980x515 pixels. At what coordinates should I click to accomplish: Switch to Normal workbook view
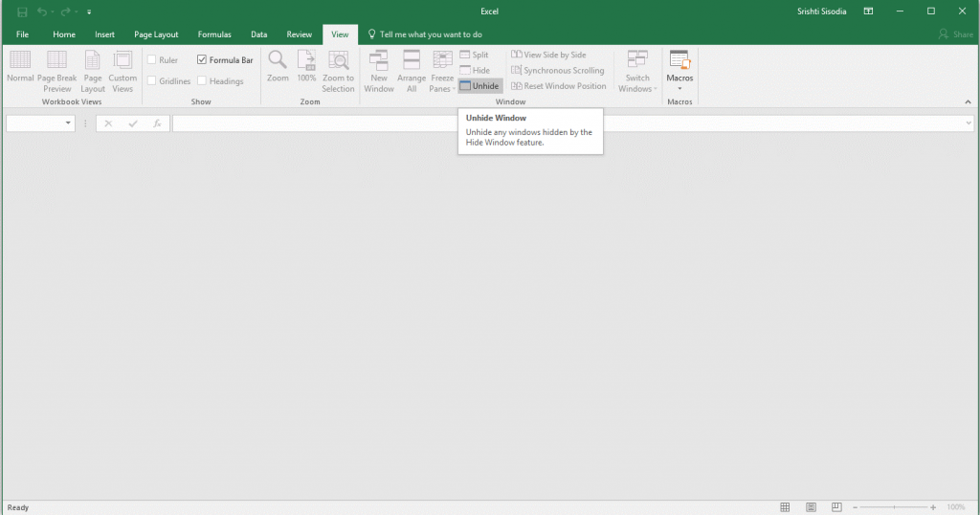coord(20,67)
